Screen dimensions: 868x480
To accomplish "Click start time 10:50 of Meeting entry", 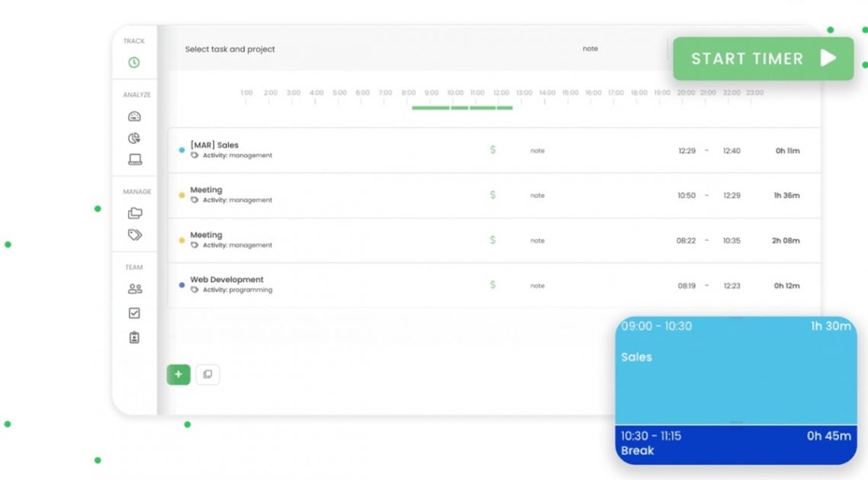I will tap(687, 196).
